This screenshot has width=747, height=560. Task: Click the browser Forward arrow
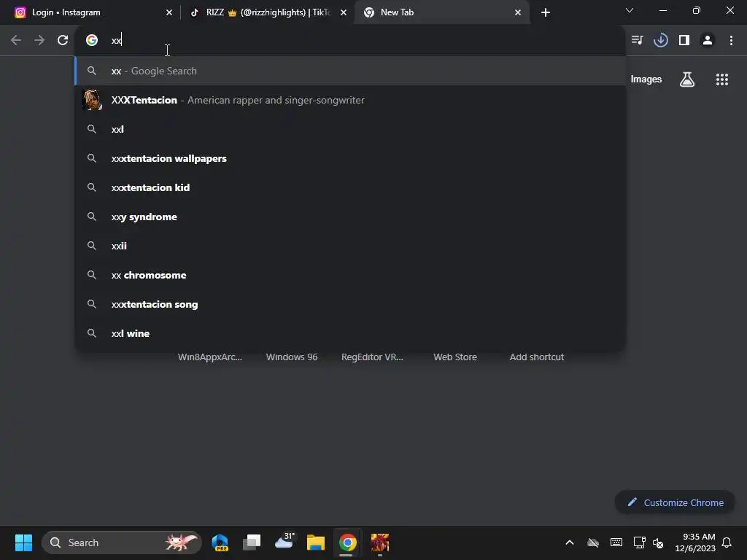click(x=39, y=41)
